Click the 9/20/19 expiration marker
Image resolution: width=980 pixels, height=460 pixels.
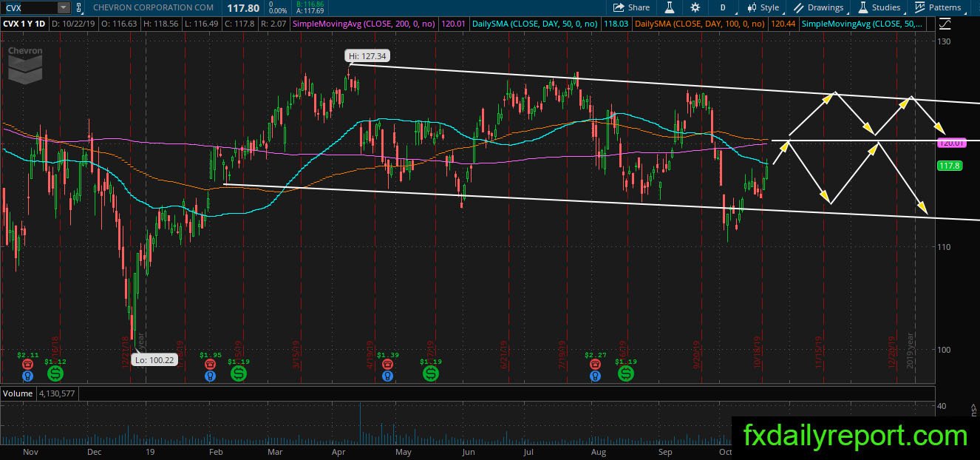[x=698, y=355]
